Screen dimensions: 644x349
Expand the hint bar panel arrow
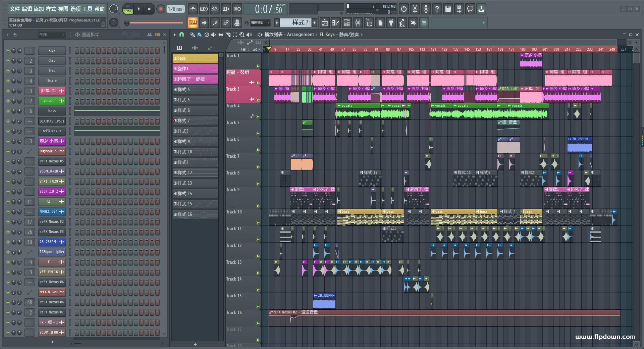(x=484, y=23)
